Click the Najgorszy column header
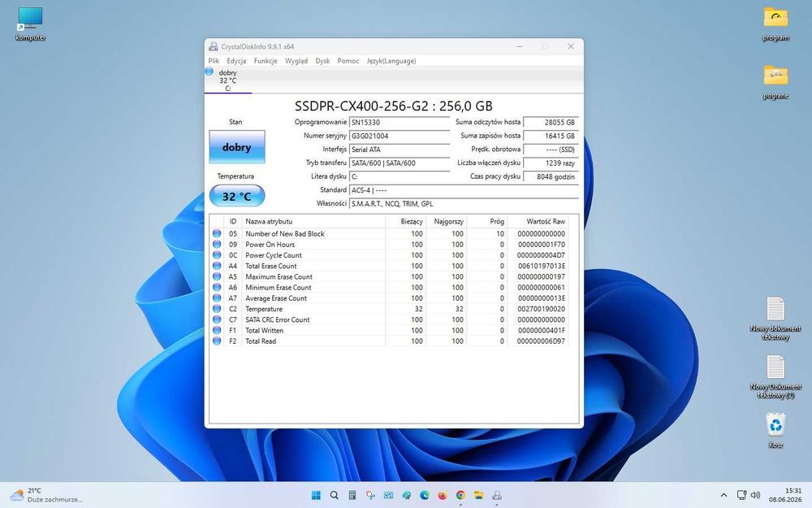This screenshot has width=812, height=508. click(446, 221)
